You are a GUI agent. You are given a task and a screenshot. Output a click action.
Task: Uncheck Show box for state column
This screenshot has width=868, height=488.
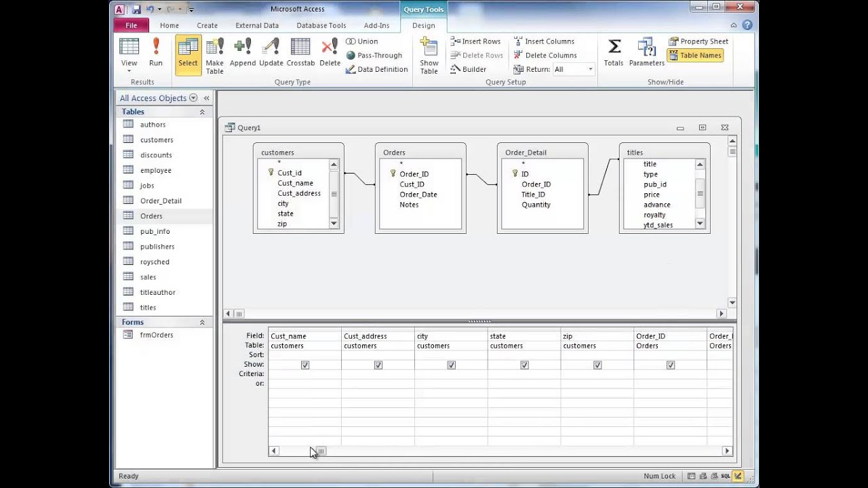pyautogui.click(x=525, y=365)
